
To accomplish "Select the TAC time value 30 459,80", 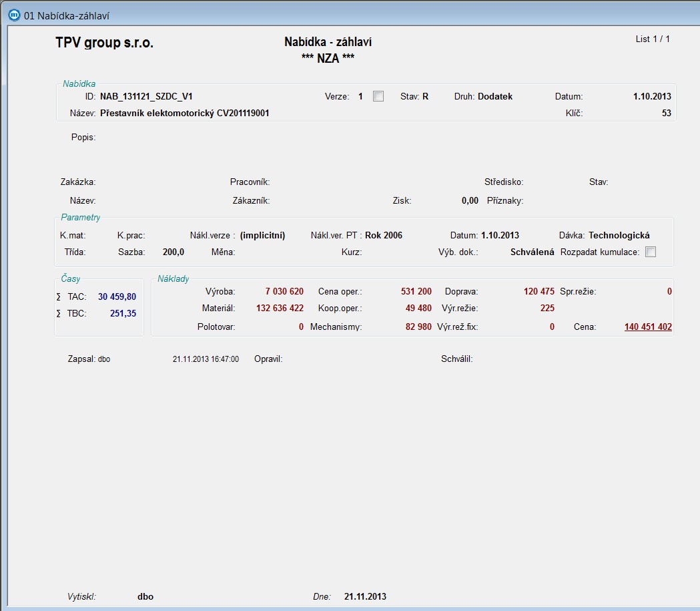I will [117, 296].
